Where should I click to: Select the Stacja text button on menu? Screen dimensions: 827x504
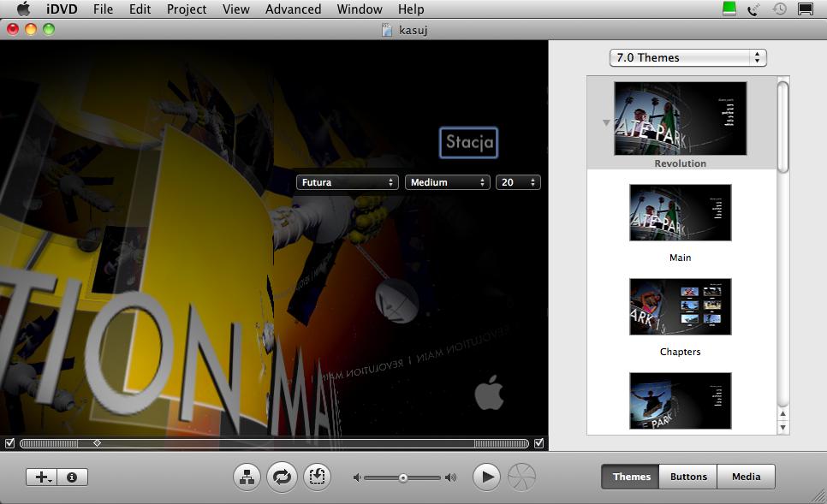click(469, 142)
